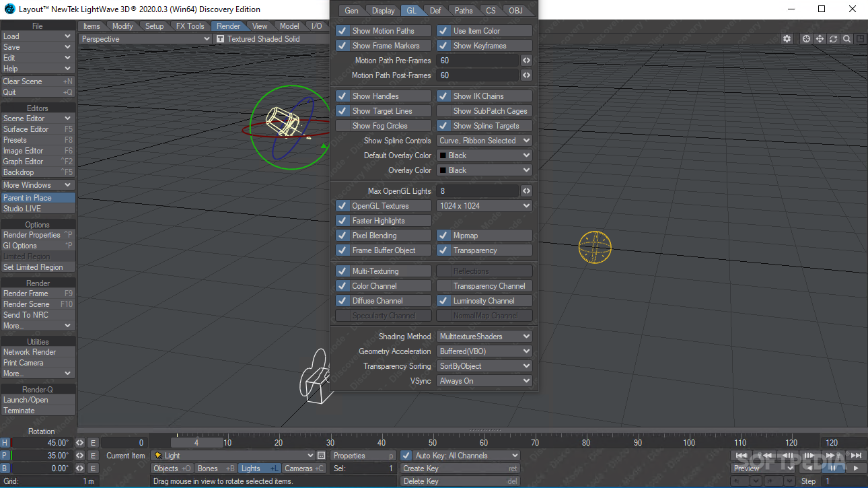The height and width of the screenshot is (488, 868).
Task: Open the FX Tools menu tab
Action: click(190, 26)
